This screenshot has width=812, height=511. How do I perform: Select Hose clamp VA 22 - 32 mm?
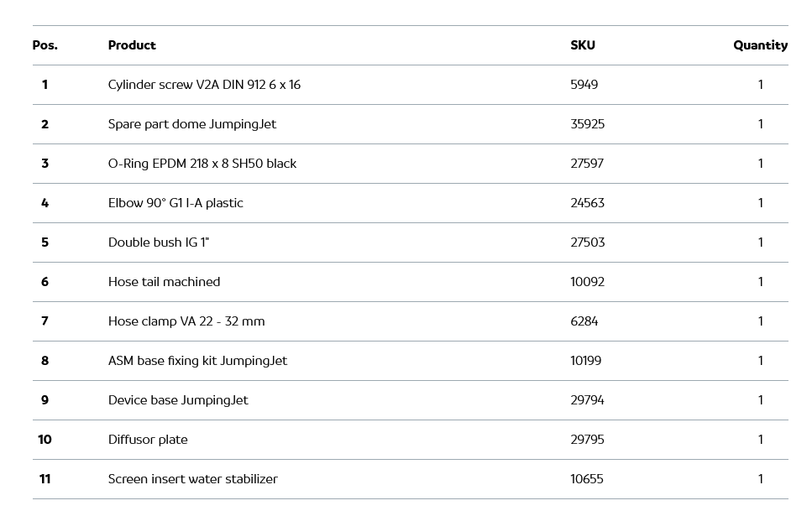click(x=186, y=321)
